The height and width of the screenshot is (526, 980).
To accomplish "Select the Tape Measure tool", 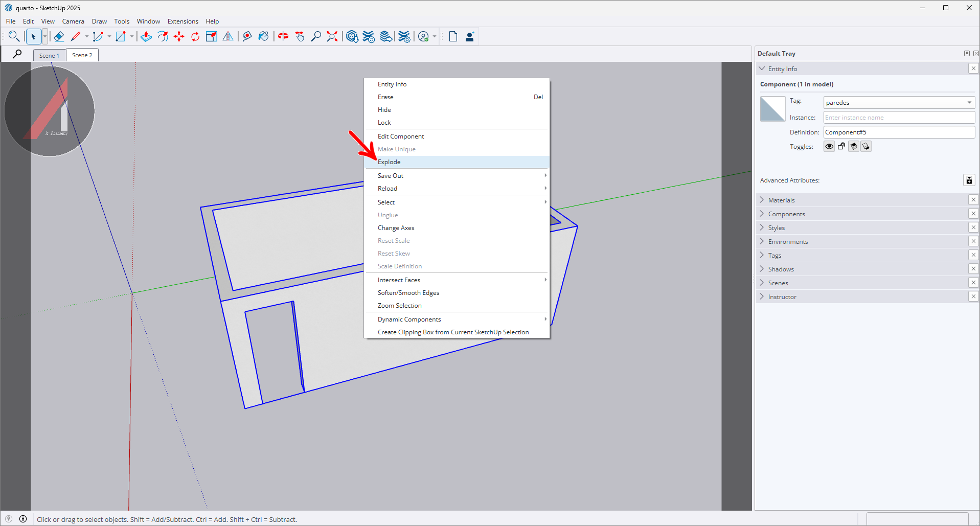I will pos(247,36).
